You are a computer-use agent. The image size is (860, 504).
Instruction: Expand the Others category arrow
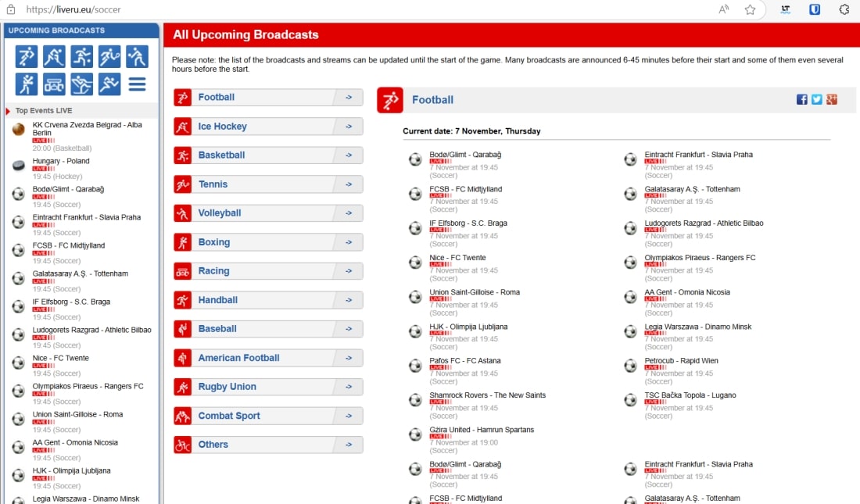(x=349, y=445)
